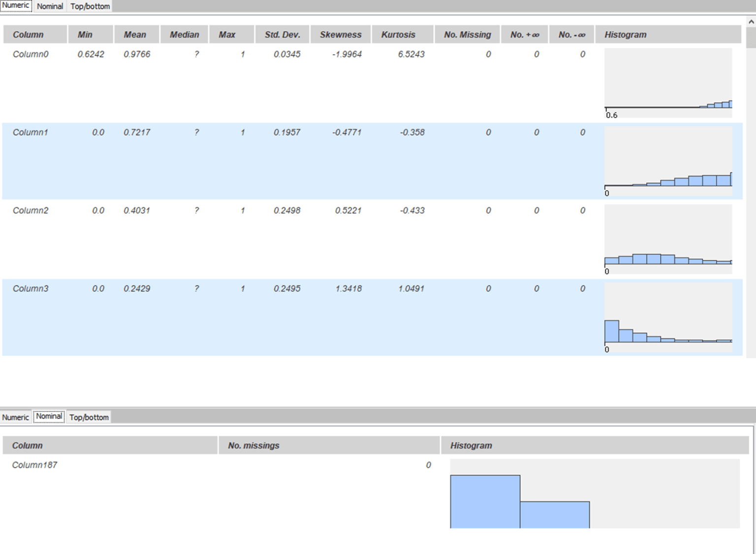
Task: Click the Column0 kurtosis value 6.5243
Action: (411, 54)
